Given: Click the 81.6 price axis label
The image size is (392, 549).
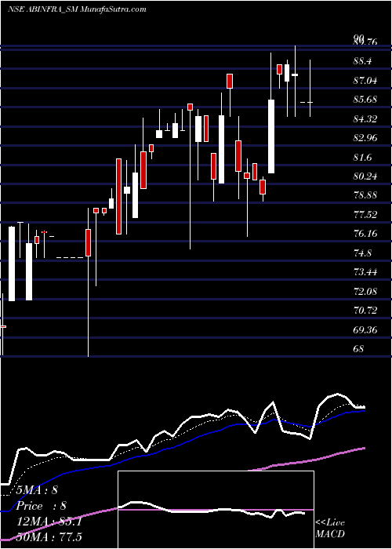Looking at the screenshot, I should tap(363, 158).
